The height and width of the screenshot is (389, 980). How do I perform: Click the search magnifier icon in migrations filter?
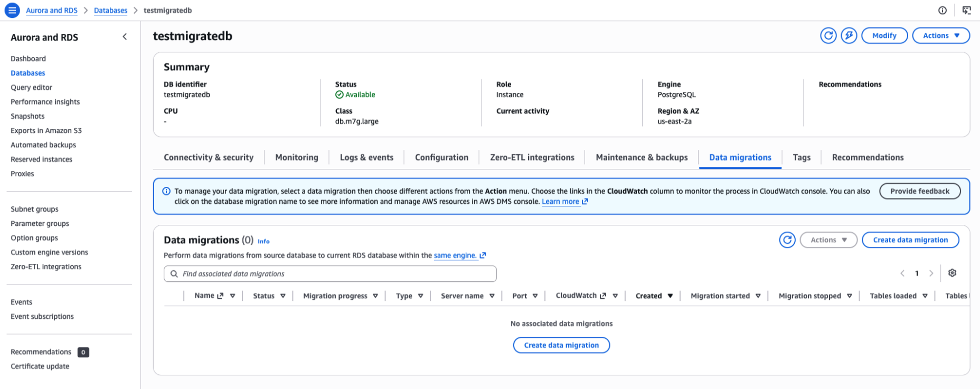174,274
